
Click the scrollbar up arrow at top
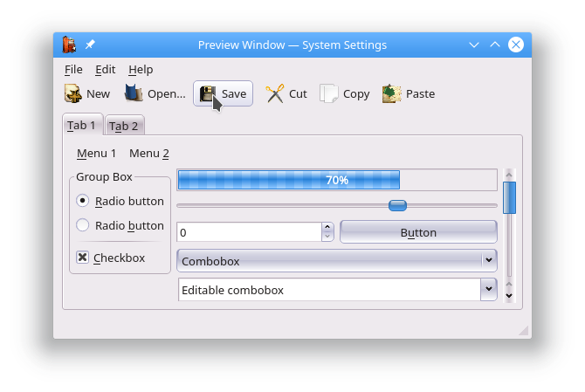[x=509, y=175]
